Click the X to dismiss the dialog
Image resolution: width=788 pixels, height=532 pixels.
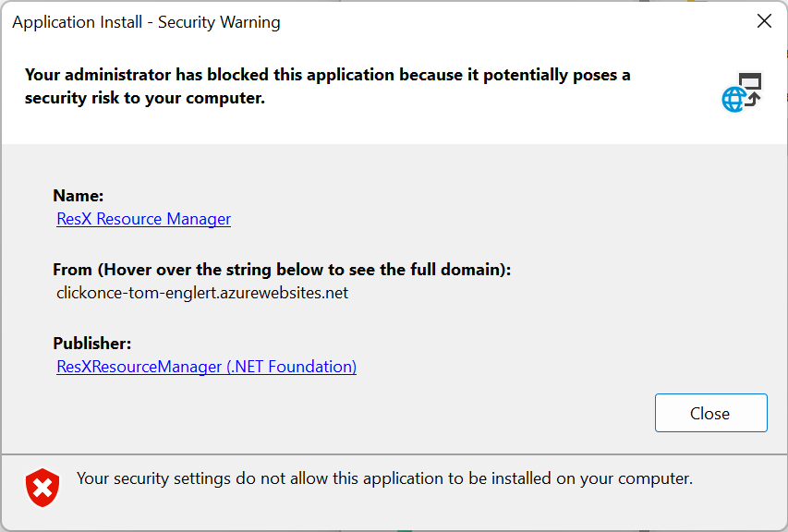tap(764, 20)
